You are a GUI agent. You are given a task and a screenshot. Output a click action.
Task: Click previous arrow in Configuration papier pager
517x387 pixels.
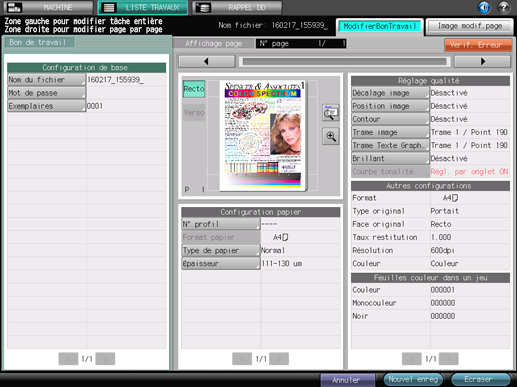(x=242, y=359)
